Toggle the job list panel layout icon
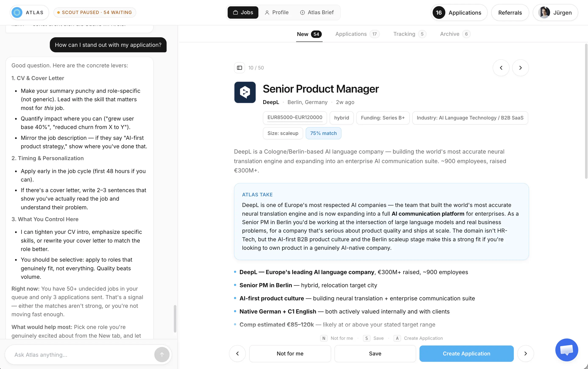Image resolution: width=588 pixels, height=369 pixels. pyautogui.click(x=239, y=68)
